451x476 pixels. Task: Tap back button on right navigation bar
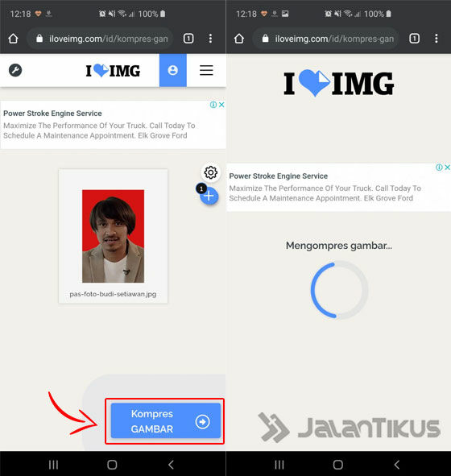pos(397,465)
